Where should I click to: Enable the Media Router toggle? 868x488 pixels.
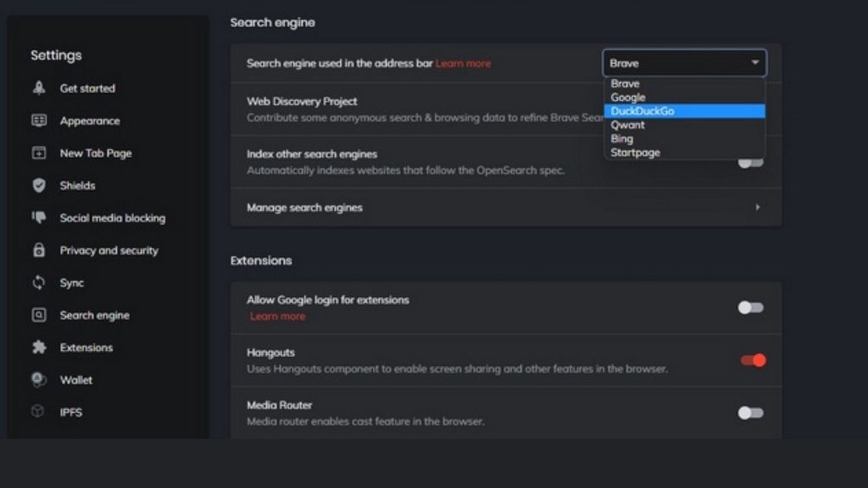751,413
